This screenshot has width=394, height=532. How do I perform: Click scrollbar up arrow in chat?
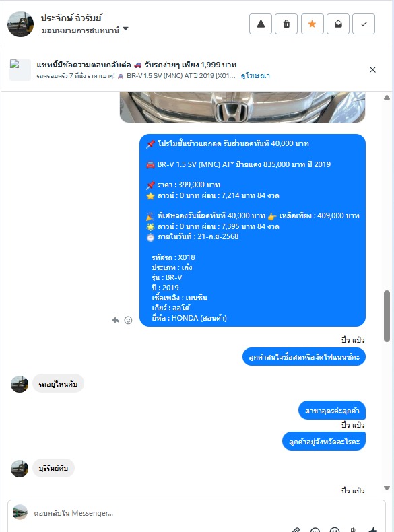tap(387, 98)
